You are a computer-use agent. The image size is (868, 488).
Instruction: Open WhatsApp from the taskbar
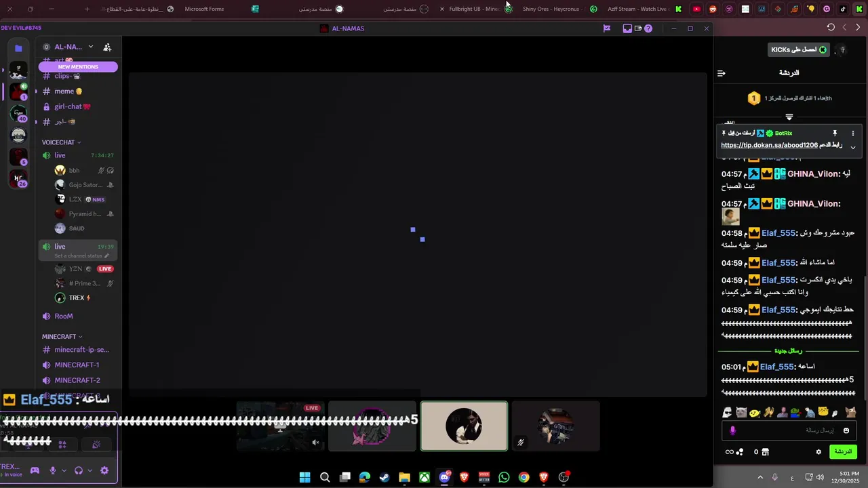[504, 477]
